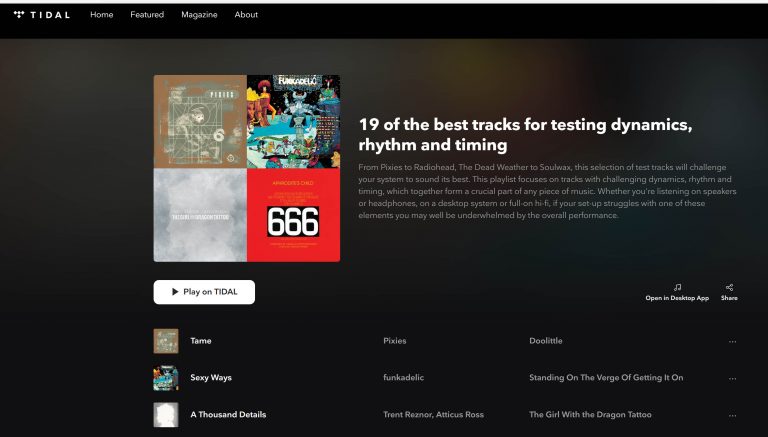Open the Magazine page
This screenshot has width=768, height=437.
point(199,15)
